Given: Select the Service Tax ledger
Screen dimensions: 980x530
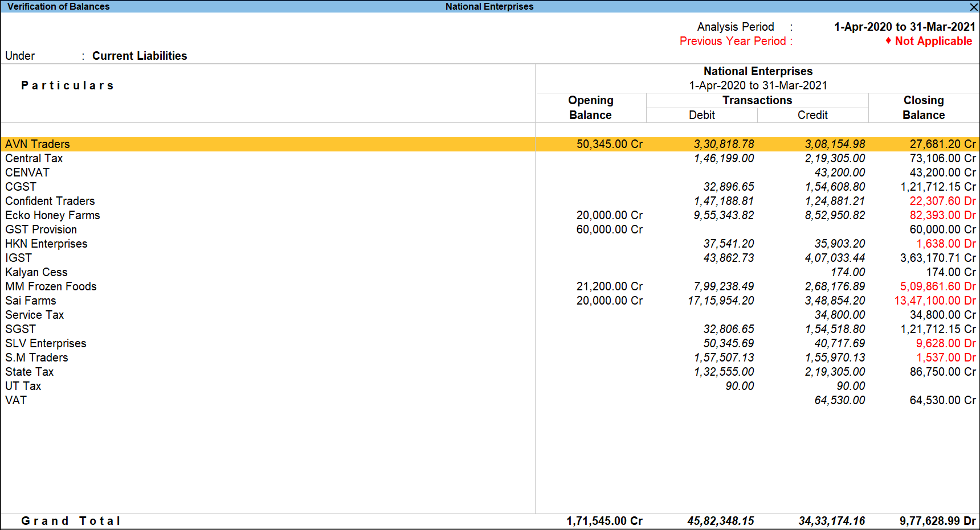Looking at the screenshot, I should click(34, 315).
